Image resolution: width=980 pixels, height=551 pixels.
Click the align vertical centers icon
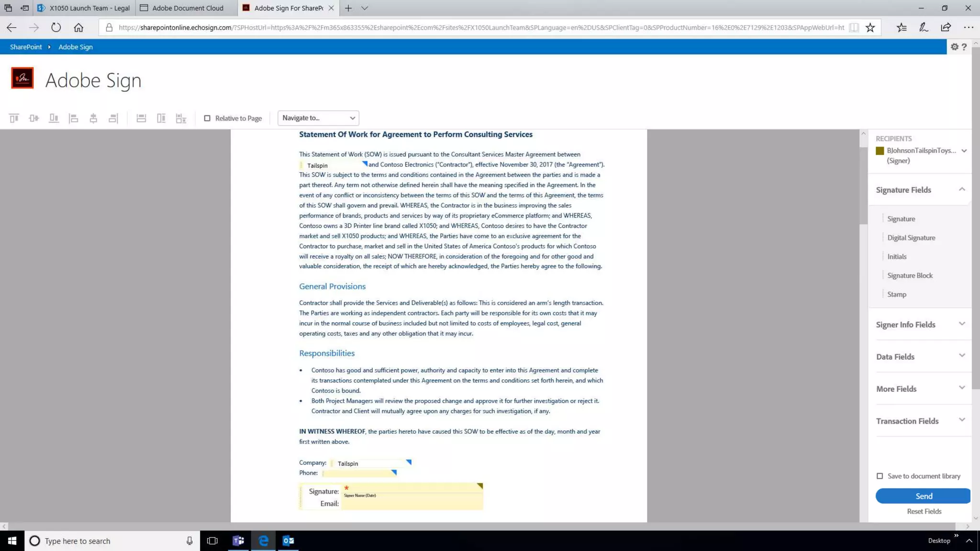pos(33,118)
